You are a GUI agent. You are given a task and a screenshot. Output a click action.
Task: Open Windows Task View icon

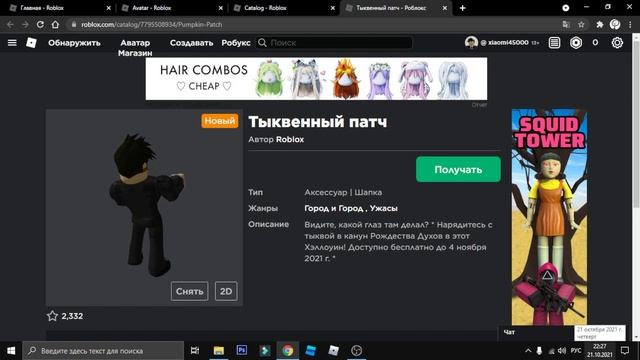click(195, 350)
